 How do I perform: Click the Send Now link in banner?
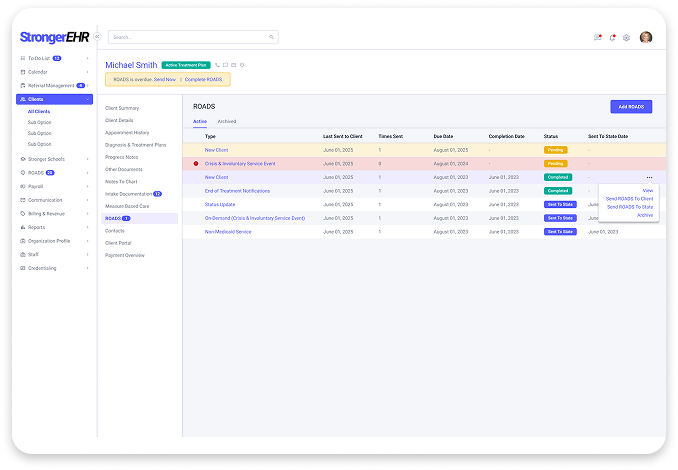tap(165, 79)
